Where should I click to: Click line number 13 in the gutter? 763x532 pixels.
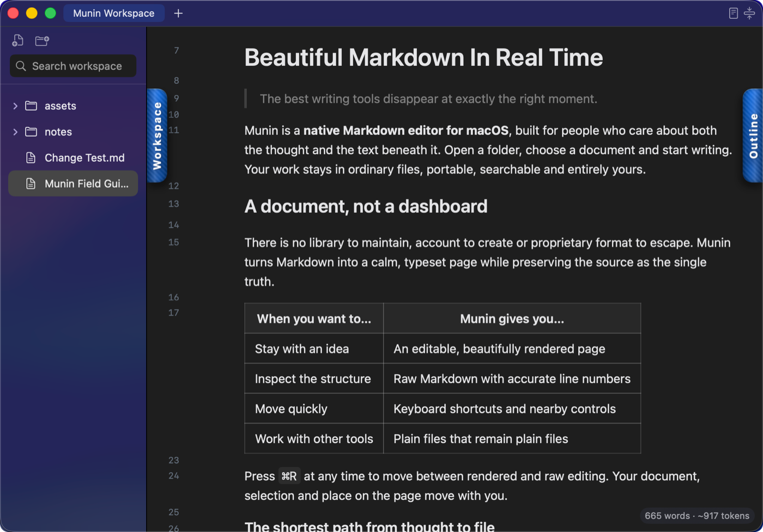[174, 204]
